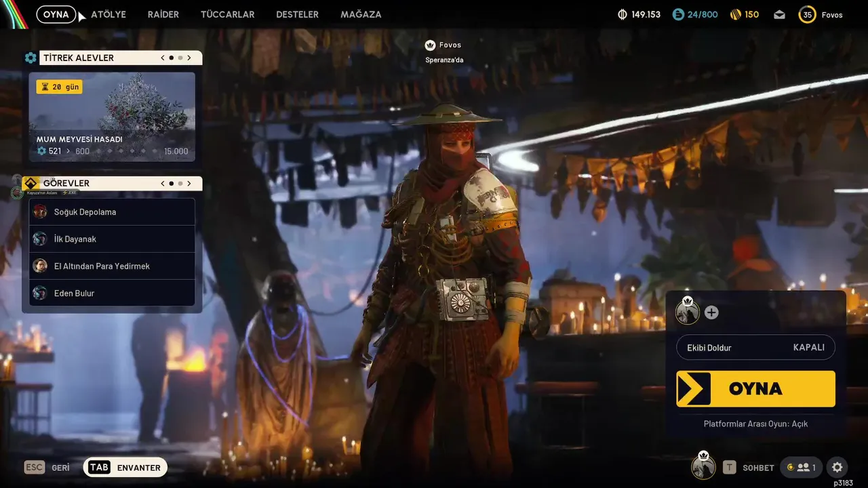Click the 149.153 coin balance value

coord(646,14)
